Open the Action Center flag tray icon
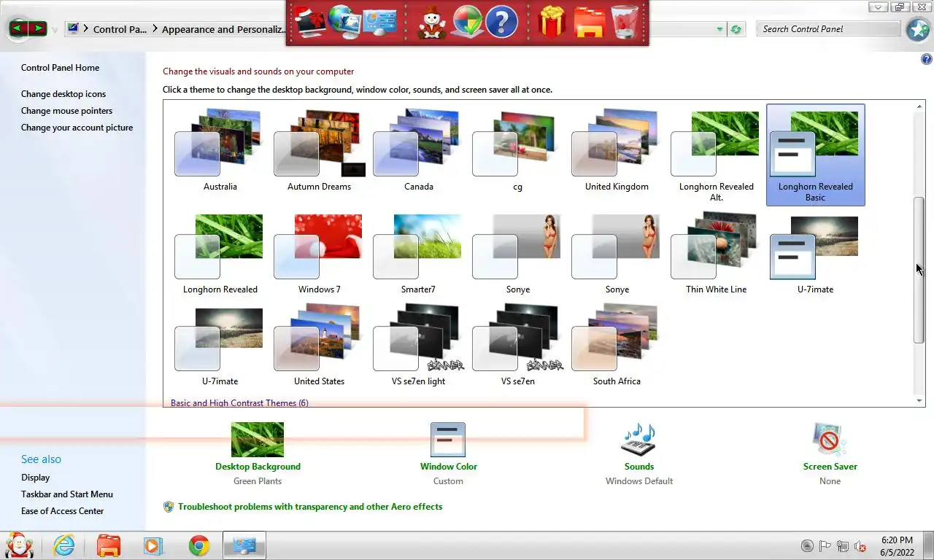This screenshot has height=560, width=934. pos(825,546)
